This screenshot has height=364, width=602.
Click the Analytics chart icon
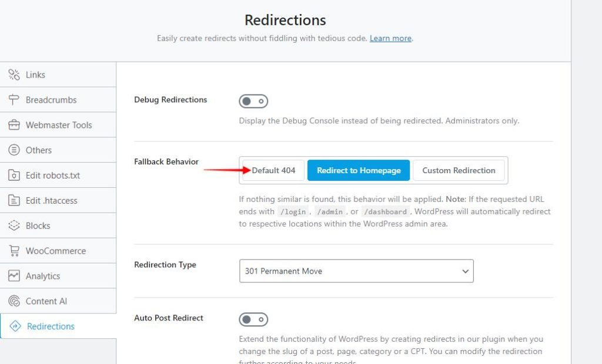[14, 276]
